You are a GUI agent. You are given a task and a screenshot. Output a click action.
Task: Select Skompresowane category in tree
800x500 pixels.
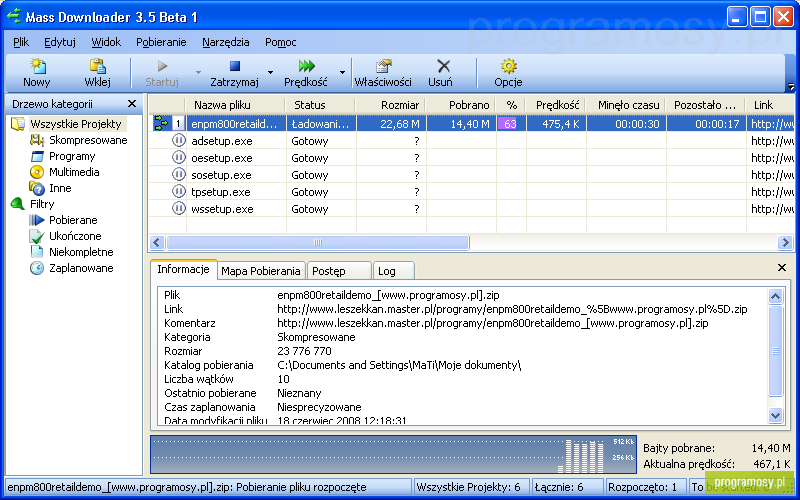tap(88, 140)
